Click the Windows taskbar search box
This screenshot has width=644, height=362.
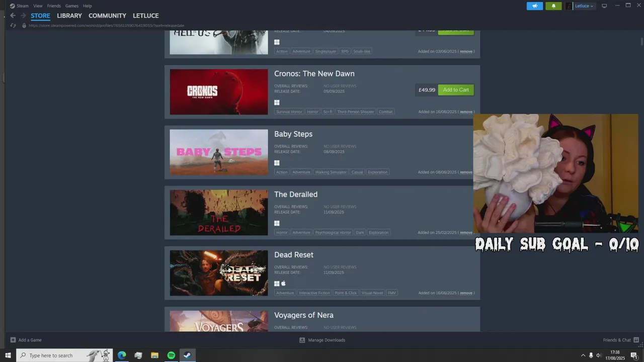[65, 355]
